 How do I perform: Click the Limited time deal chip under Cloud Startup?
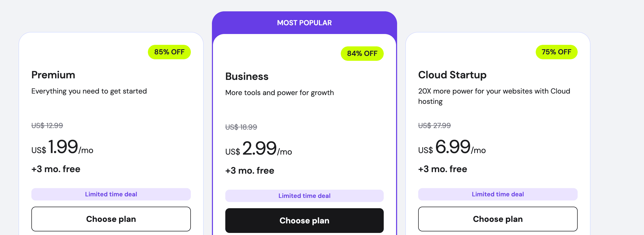(498, 194)
